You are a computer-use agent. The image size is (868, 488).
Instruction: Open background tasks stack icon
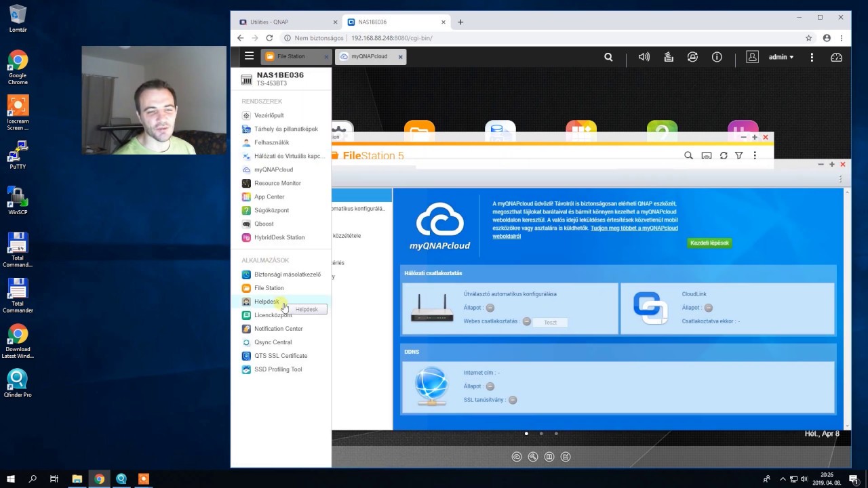click(x=669, y=58)
